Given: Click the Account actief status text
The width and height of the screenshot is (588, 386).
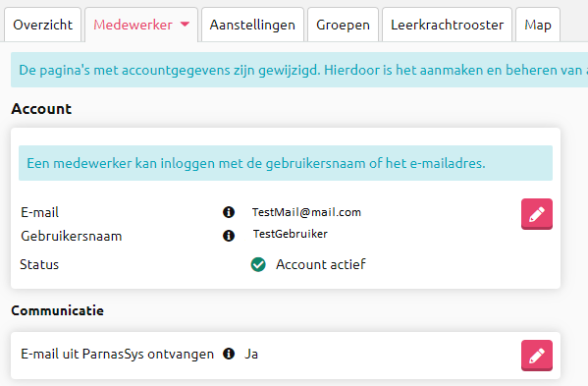Looking at the screenshot, I should point(321,264).
